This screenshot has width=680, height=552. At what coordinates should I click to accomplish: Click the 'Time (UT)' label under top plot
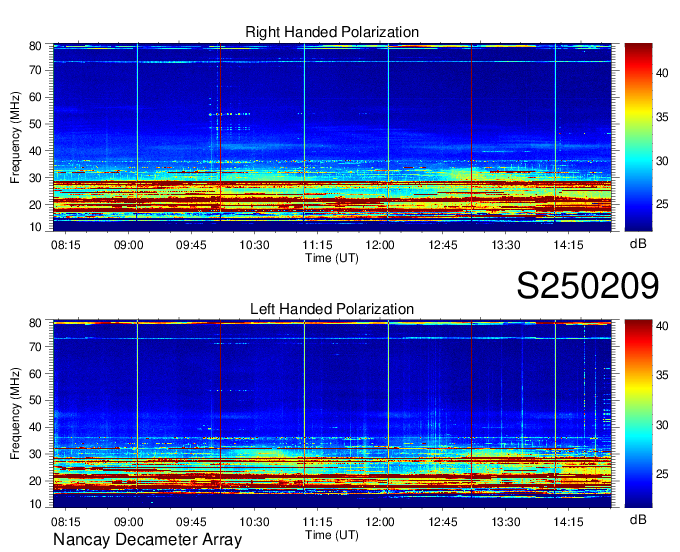tap(332, 258)
